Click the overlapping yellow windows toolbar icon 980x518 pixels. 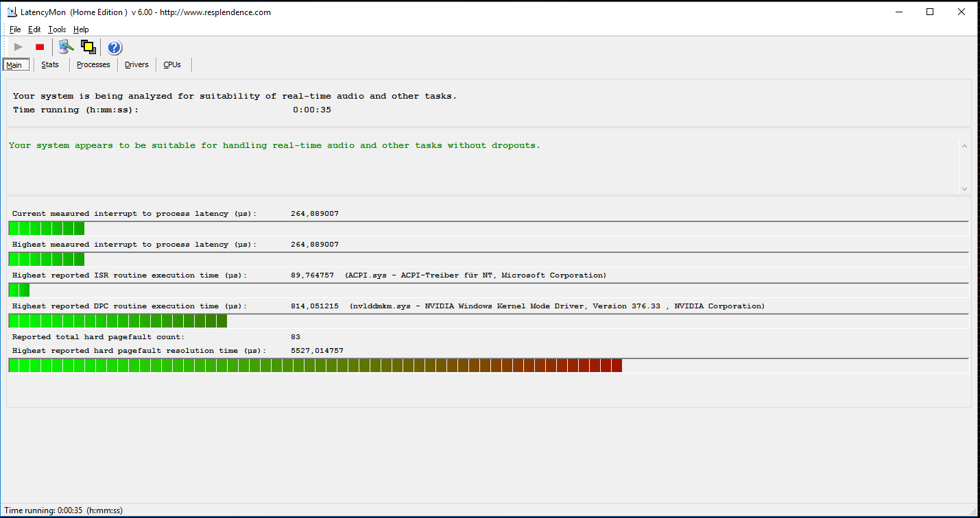(x=88, y=47)
